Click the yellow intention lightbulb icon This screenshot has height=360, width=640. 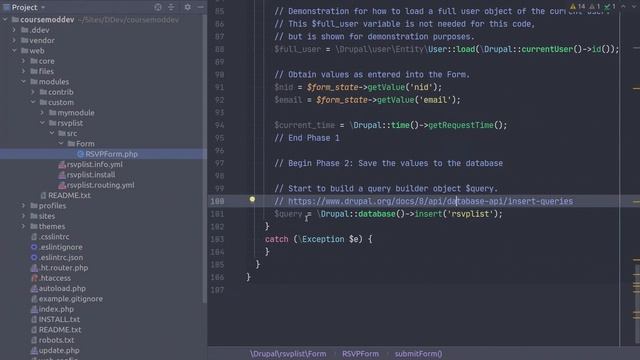click(x=252, y=199)
